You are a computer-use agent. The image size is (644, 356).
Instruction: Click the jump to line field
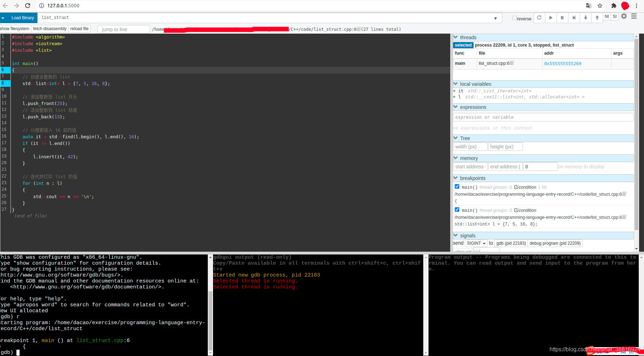pos(123,29)
